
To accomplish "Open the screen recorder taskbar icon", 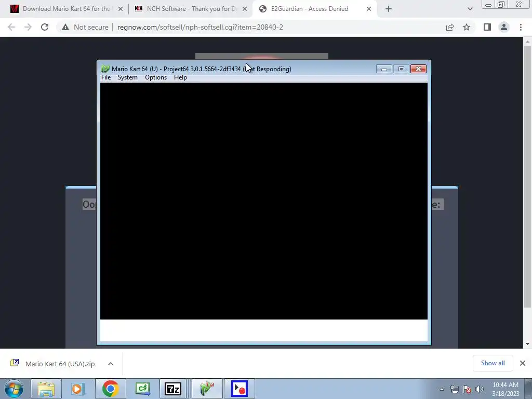I will 239,389.
